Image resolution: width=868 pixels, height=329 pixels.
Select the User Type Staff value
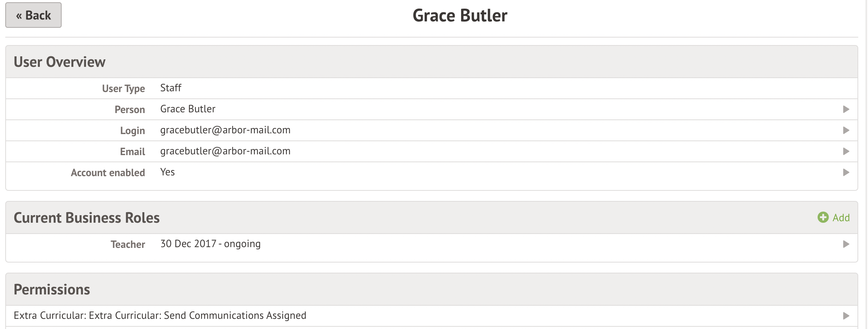point(171,88)
